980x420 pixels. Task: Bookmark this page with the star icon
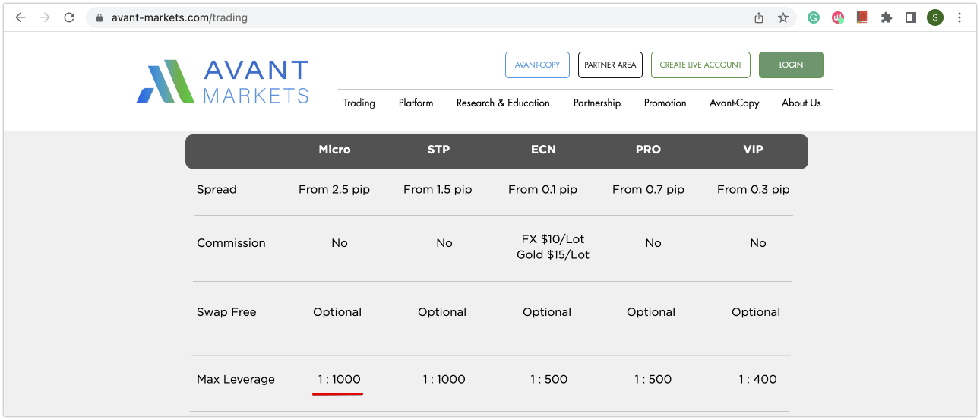783,17
